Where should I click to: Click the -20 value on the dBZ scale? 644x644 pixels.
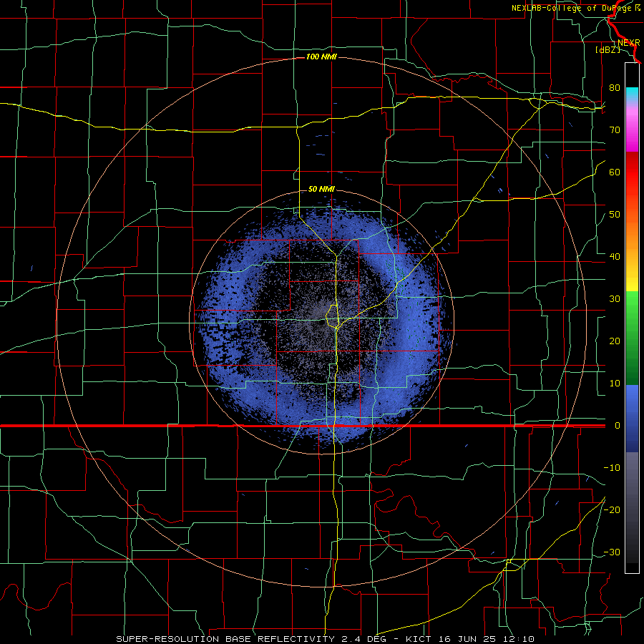pos(612,509)
